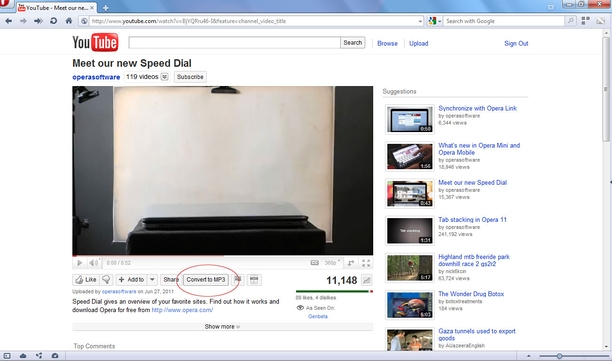
Task: Expand description with Show more
Action: pyautogui.click(x=222, y=326)
